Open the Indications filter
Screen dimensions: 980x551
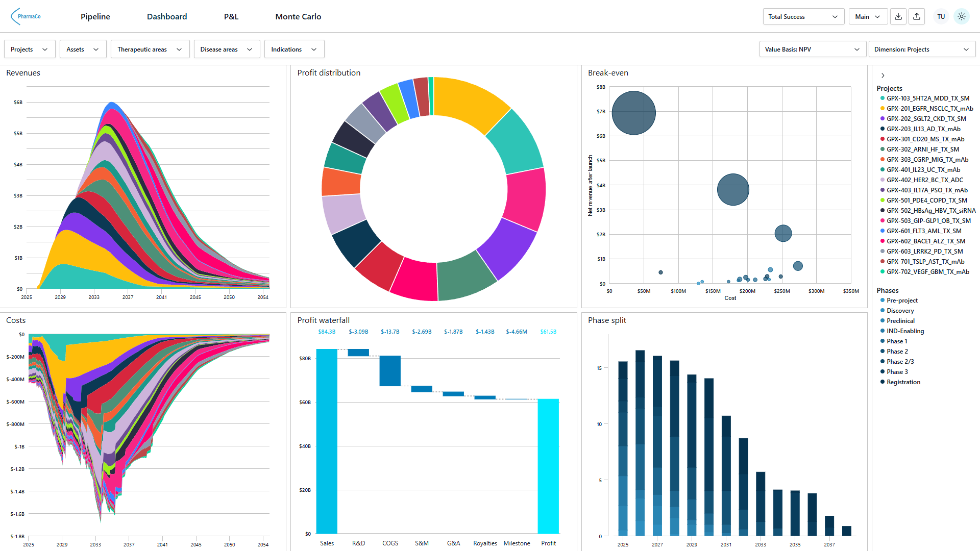coord(294,49)
